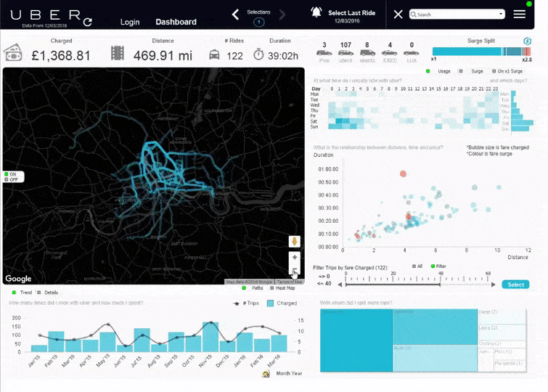The height and width of the screenshot is (392, 548).
Task: Click into the Search input field
Action: (x=457, y=15)
